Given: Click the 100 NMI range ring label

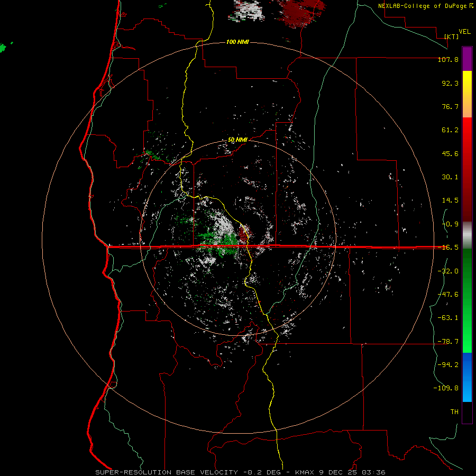Looking at the screenshot, I should pos(237,42).
